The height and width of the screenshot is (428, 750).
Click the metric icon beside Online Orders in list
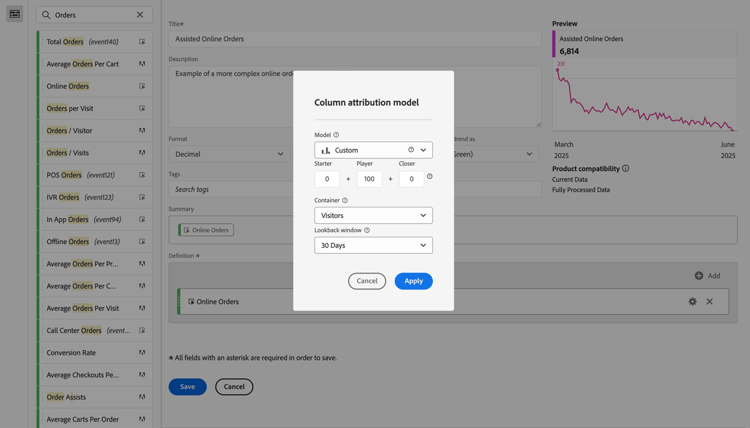tap(142, 86)
